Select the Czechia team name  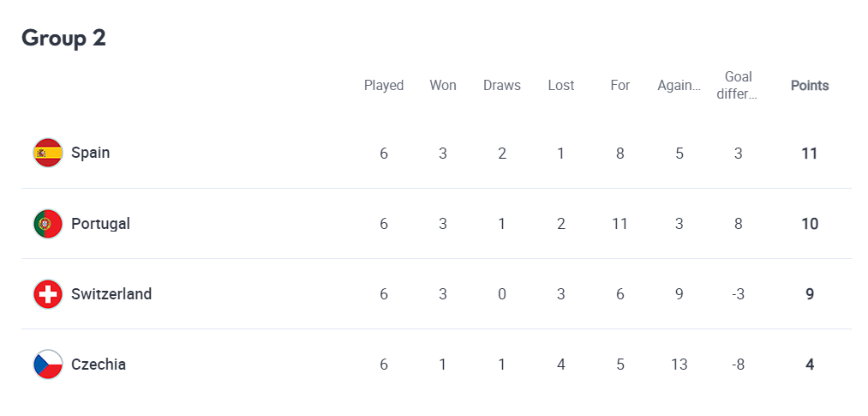pyautogui.click(x=99, y=365)
